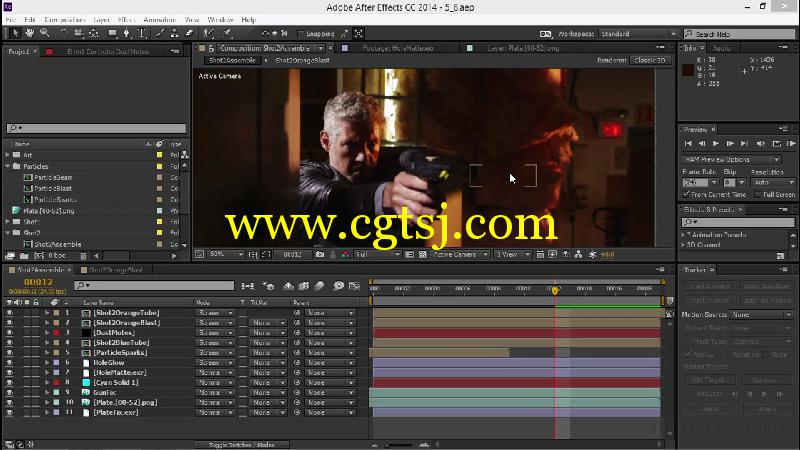The width and height of the screenshot is (800, 450).
Task: Click Toggle Switches / Modes button
Action: click(242, 445)
